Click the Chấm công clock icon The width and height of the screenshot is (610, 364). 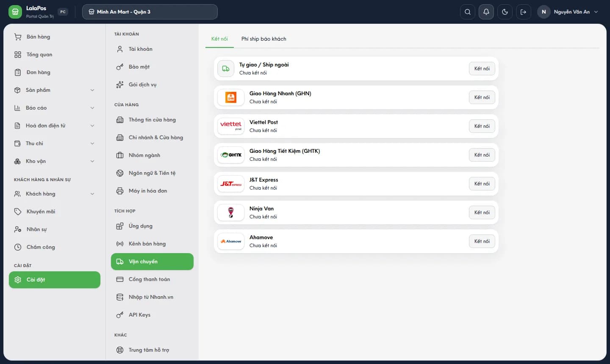[18, 247]
